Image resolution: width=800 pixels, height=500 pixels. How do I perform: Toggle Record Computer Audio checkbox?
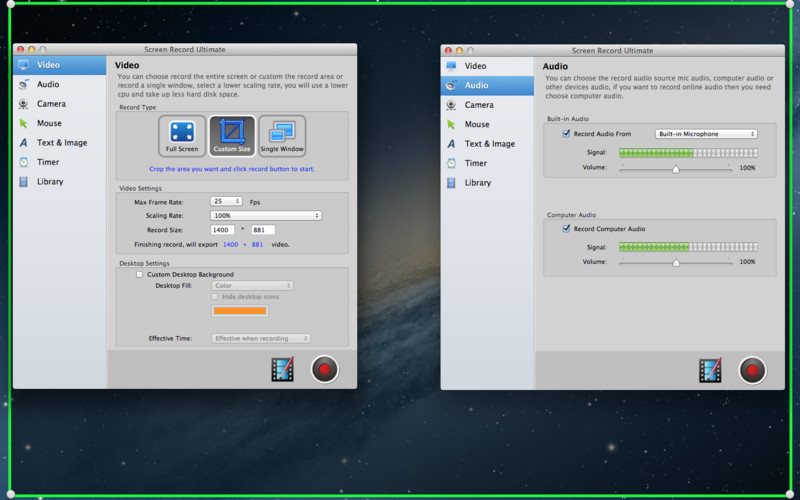(566, 229)
